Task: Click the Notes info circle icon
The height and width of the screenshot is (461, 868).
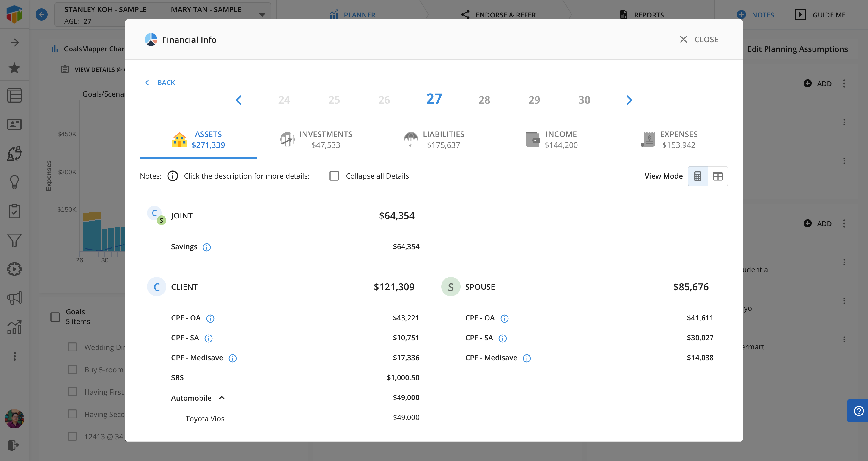Action: (172, 176)
